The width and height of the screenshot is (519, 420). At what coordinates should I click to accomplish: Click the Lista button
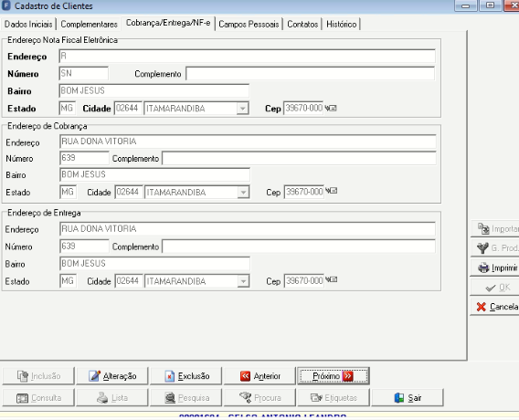tap(112, 398)
